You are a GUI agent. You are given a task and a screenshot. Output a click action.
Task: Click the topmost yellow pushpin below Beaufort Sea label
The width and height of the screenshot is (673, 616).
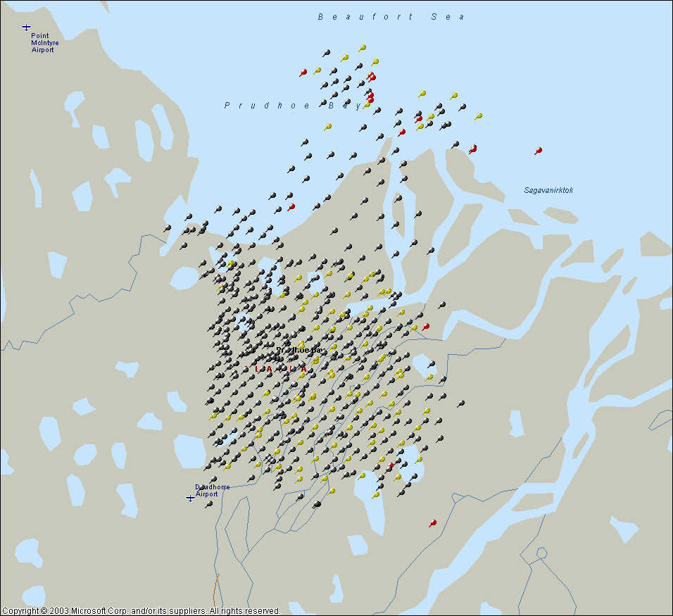(x=363, y=48)
